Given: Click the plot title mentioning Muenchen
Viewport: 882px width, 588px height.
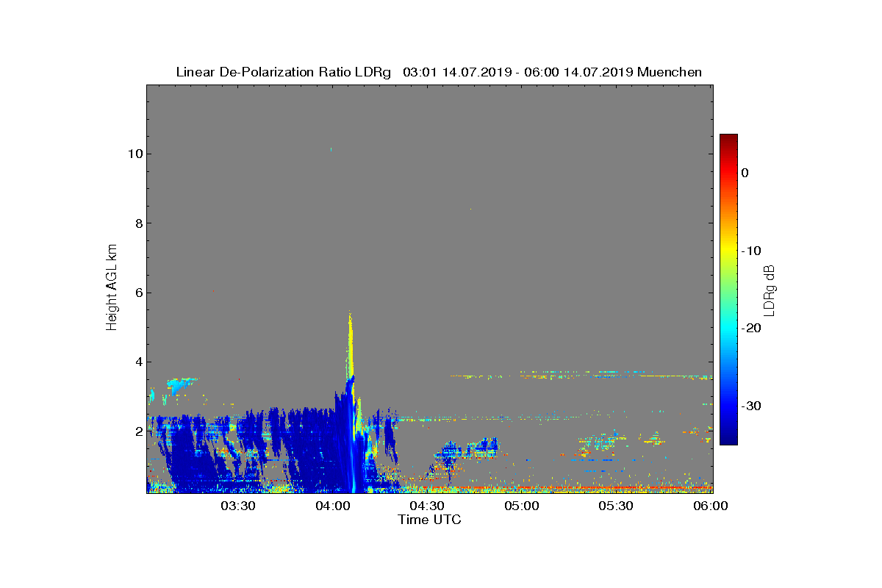Looking at the screenshot, I should click(x=439, y=72).
